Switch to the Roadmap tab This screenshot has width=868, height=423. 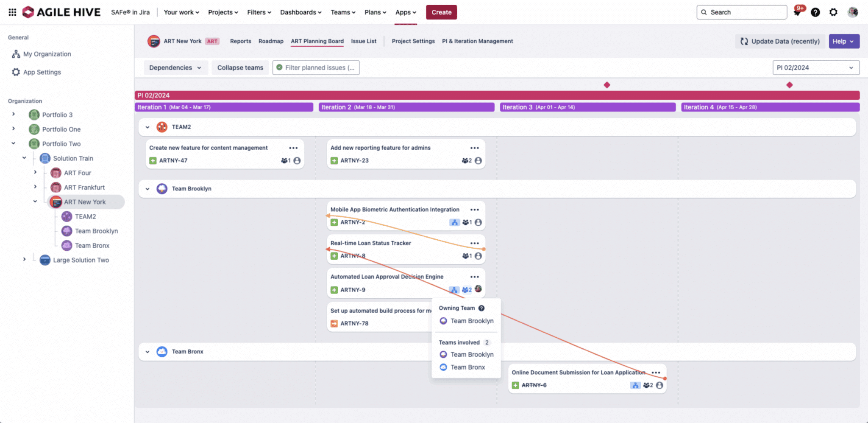click(x=271, y=41)
